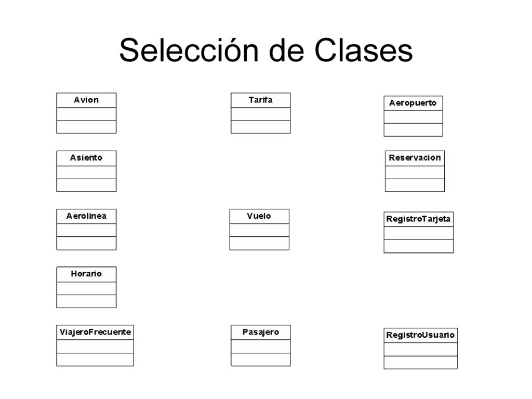Screen dimensions: 532x399
Task: Click the Asiento class header
Action: [x=86, y=158]
